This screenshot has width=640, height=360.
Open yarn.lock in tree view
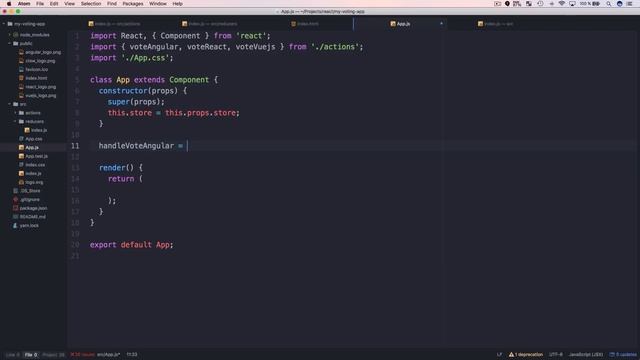tap(29, 225)
